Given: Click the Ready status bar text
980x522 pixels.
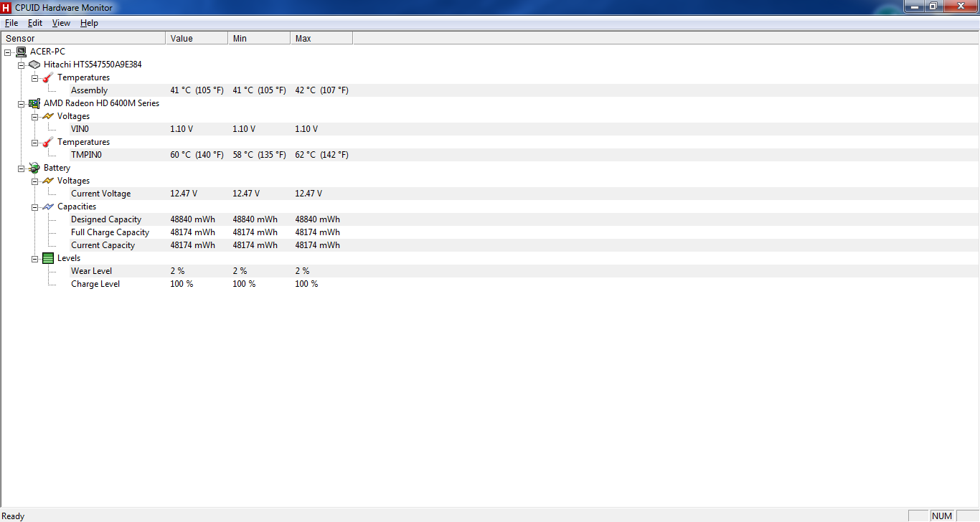Looking at the screenshot, I should [x=14, y=516].
